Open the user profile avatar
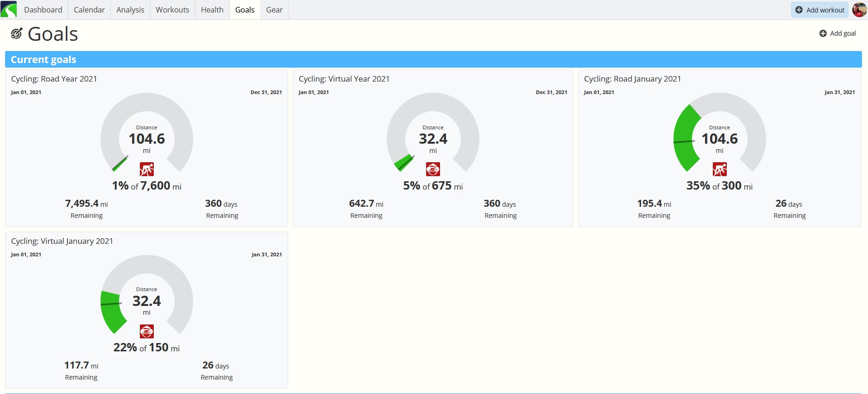 point(859,10)
